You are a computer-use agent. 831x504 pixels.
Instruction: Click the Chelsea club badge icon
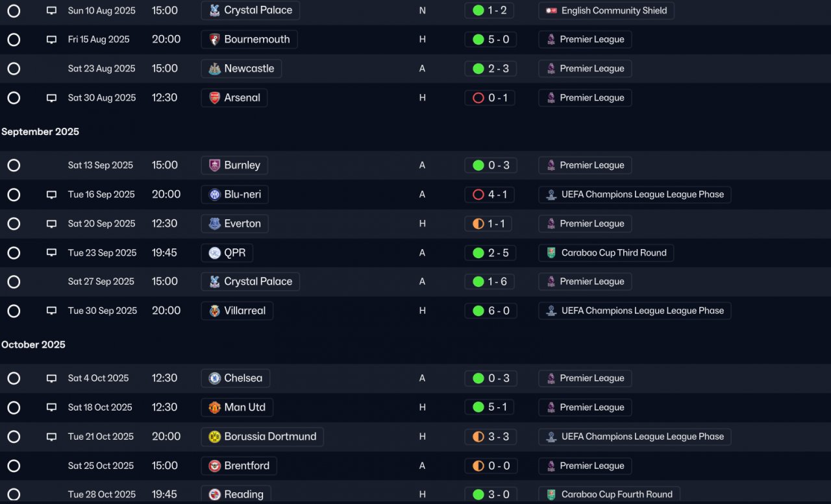click(214, 378)
